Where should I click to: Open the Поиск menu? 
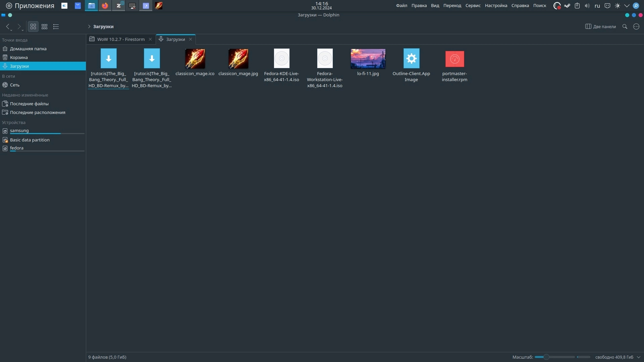[540, 6]
